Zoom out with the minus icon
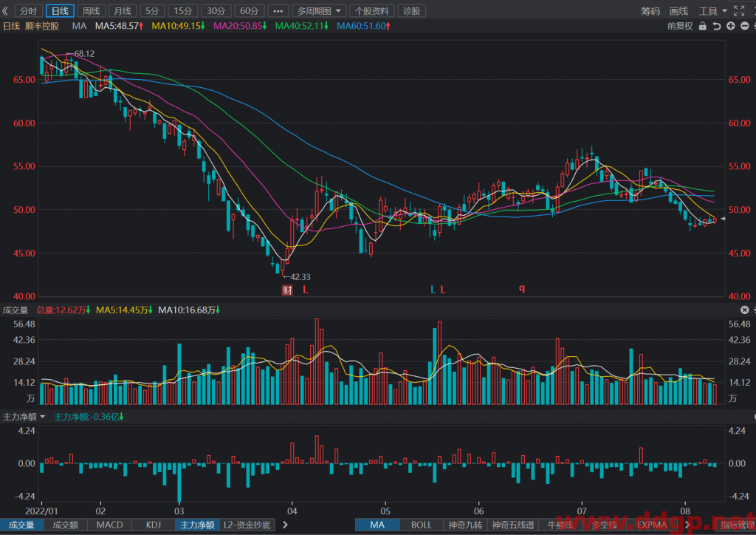 745,26
